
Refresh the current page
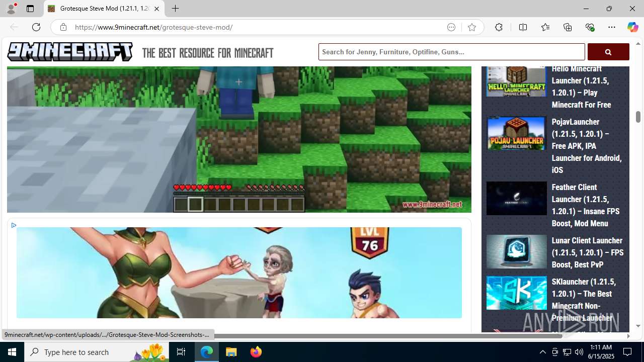click(x=36, y=27)
